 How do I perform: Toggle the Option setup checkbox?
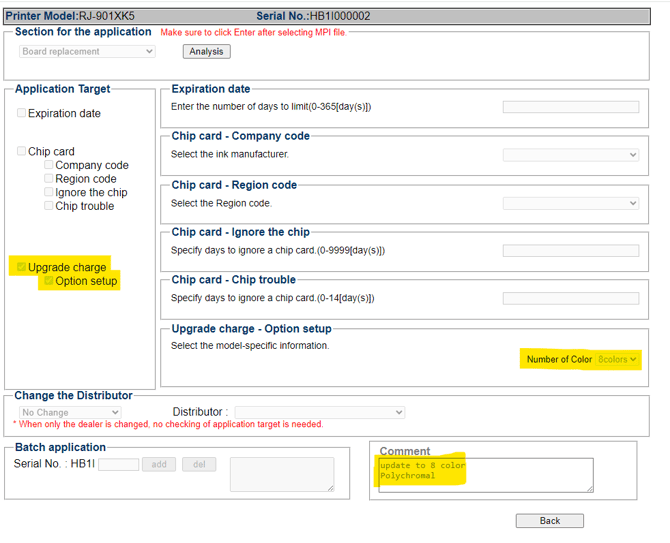point(48,281)
